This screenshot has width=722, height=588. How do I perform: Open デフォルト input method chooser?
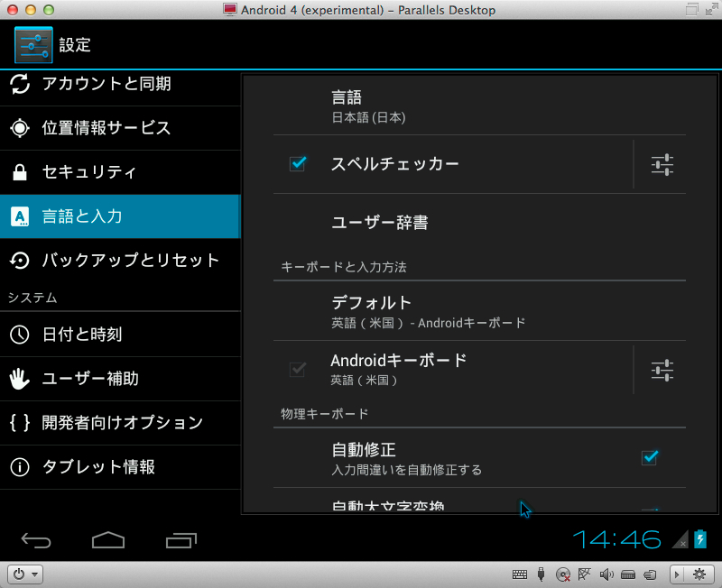coord(479,311)
